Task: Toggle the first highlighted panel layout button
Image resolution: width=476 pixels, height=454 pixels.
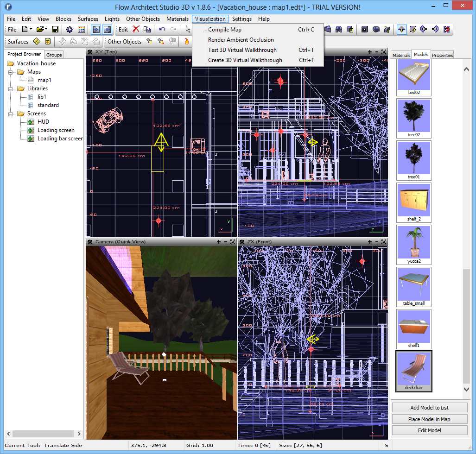Action: (x=95, y=29)
